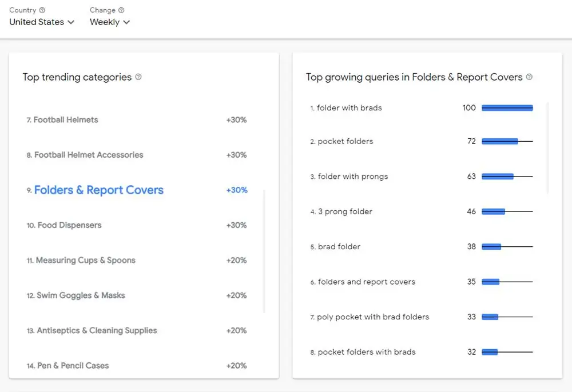Open the Weekly change dropdown

click(x=110, y=22)
